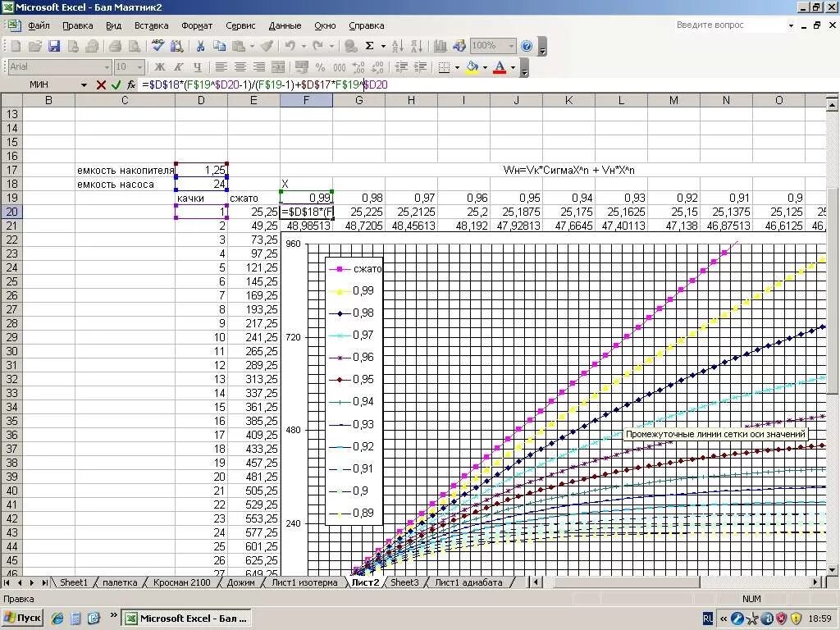Screen dimensions: 840x630
Task: Click the AutoSum (Σ) icon
Action: coord(369,47)
